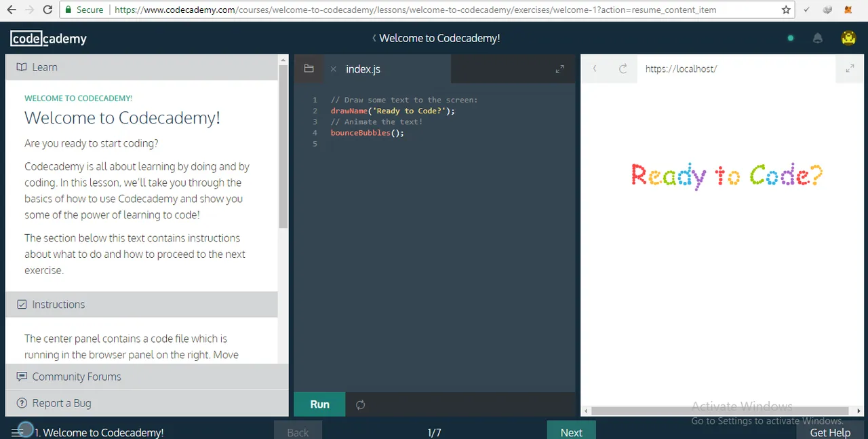Click the preview horizontal scrollbar

click(x=720, y=411)
